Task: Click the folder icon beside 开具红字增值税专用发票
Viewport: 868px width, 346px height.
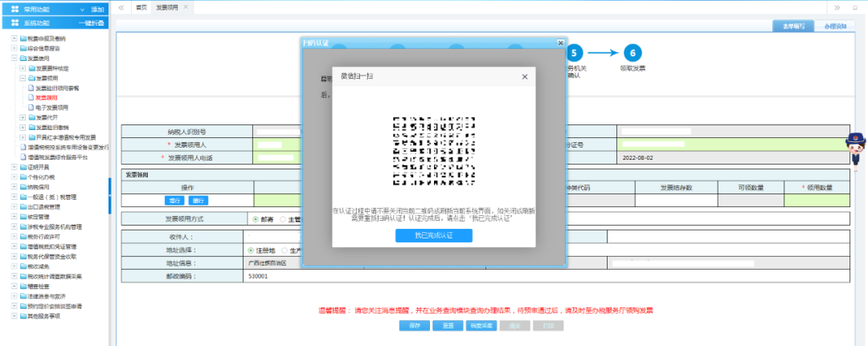Action: click(31, 137)
